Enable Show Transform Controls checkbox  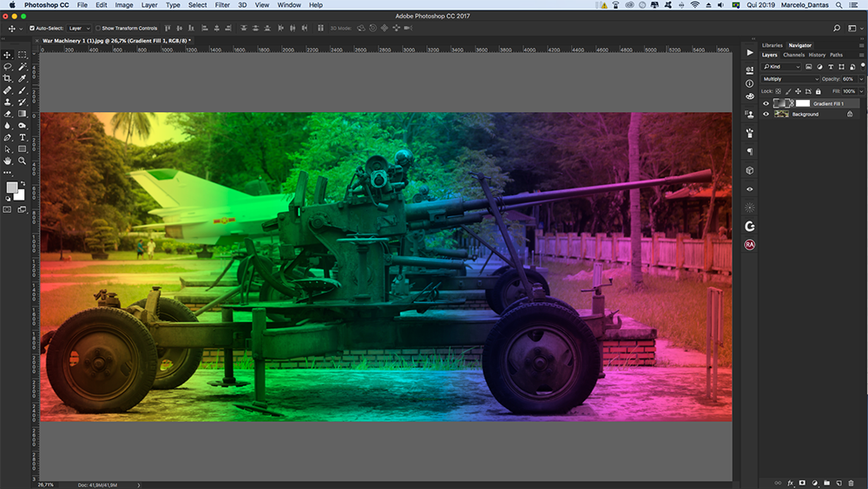(98, 29)
